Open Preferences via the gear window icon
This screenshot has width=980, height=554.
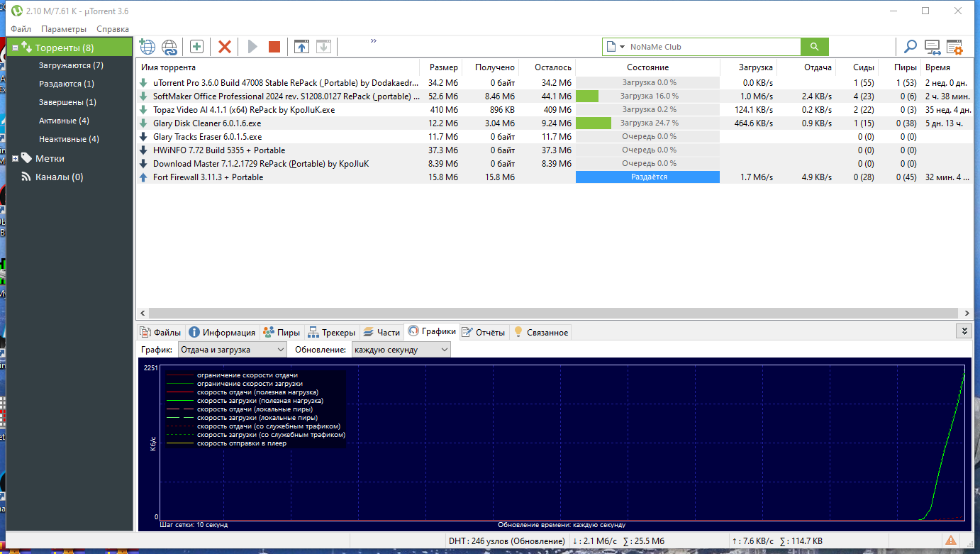[954, 47]
